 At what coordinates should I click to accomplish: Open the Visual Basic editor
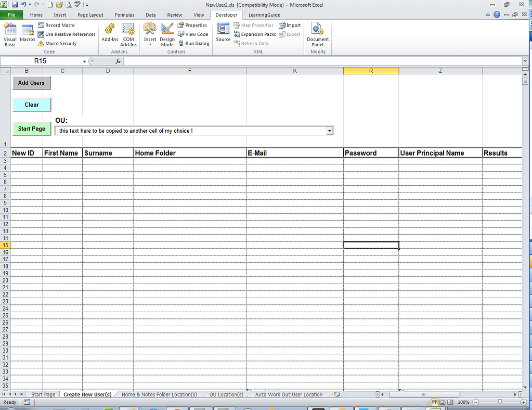tap(9, 33)
